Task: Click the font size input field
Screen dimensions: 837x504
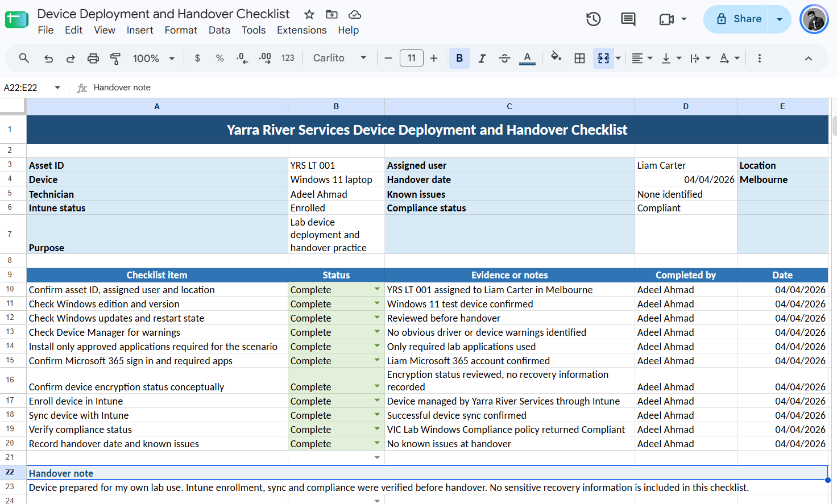Action: 412,58
